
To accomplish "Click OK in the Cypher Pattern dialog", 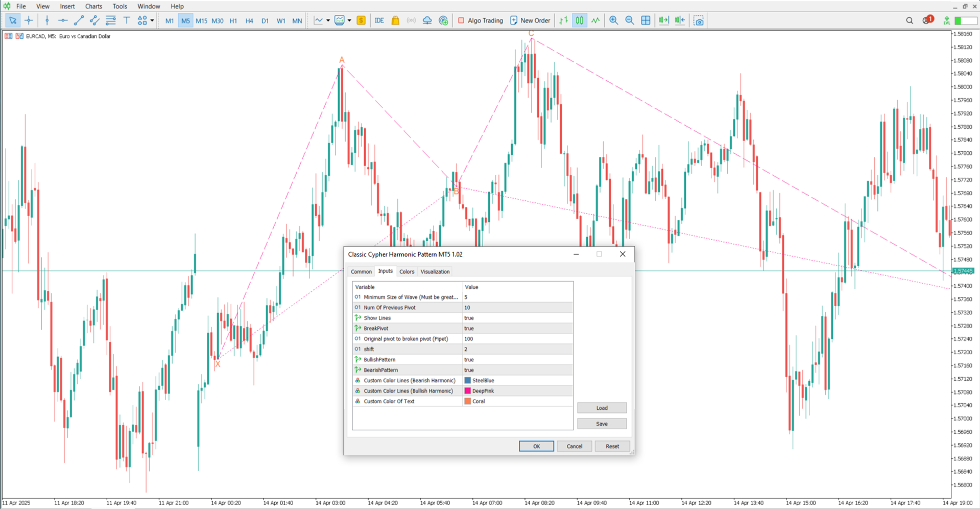I will coord(536,446).
